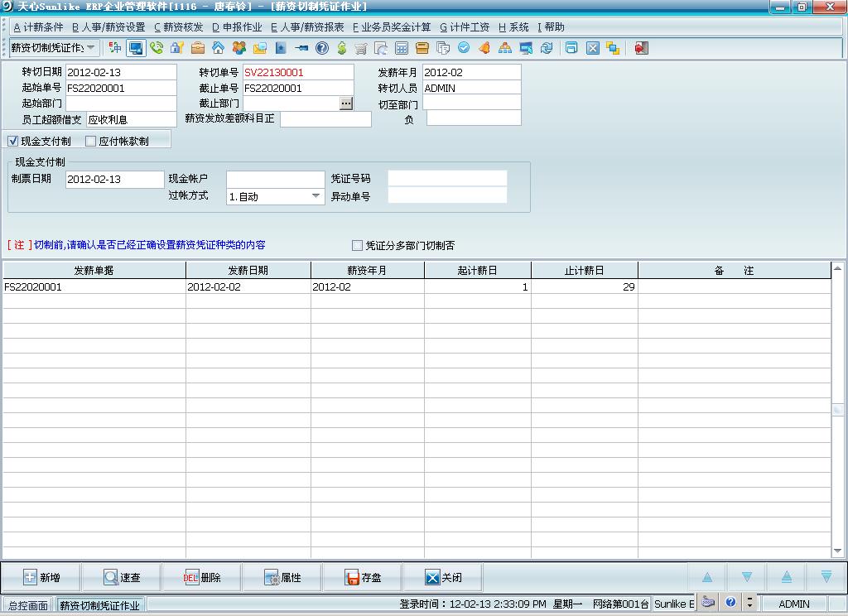Open the F 业务员奖金计算 menu
848x616 pixels.
click(x=392, y=27)
